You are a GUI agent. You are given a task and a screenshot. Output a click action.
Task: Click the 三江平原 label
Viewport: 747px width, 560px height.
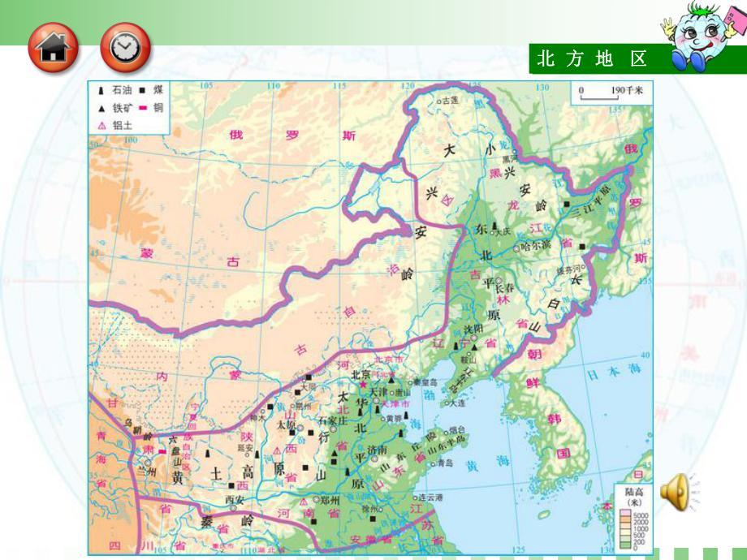pyautogui.click(x=591, y=201)
